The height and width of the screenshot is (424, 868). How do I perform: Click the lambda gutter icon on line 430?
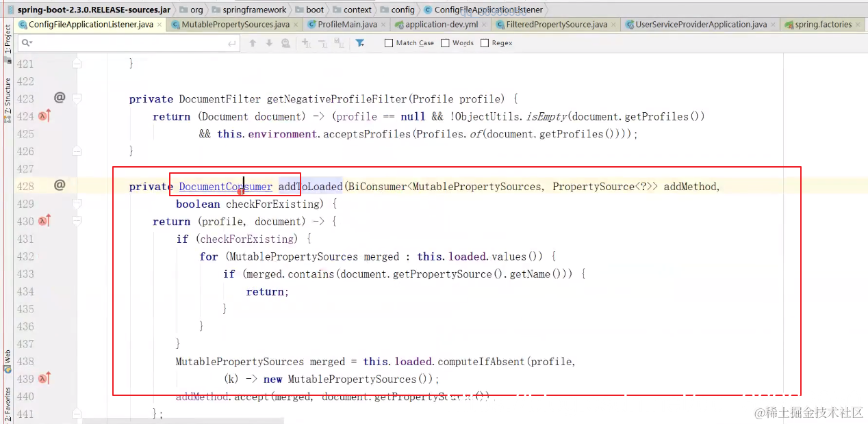(x=44, y=221)
